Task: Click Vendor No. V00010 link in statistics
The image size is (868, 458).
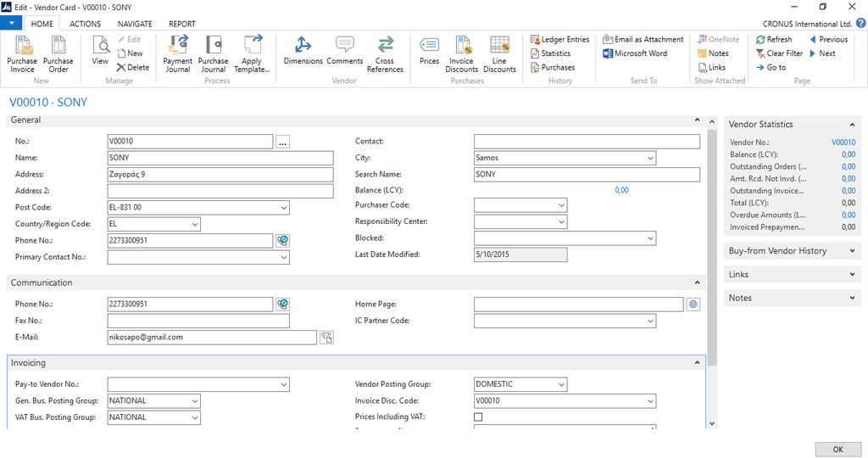Action: pyautogui.click(x=843, y=142)
